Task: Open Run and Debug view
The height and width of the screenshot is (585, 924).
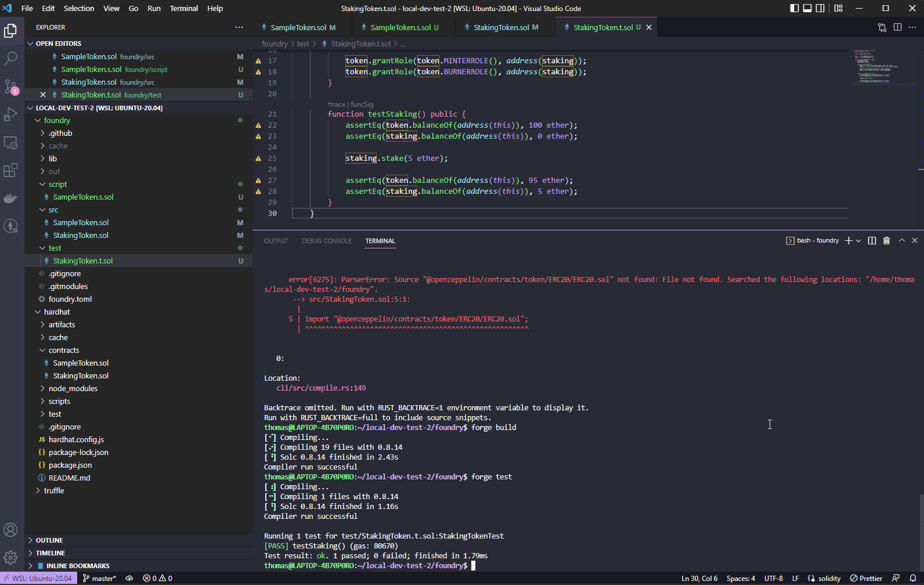Action: pos(10,114)
